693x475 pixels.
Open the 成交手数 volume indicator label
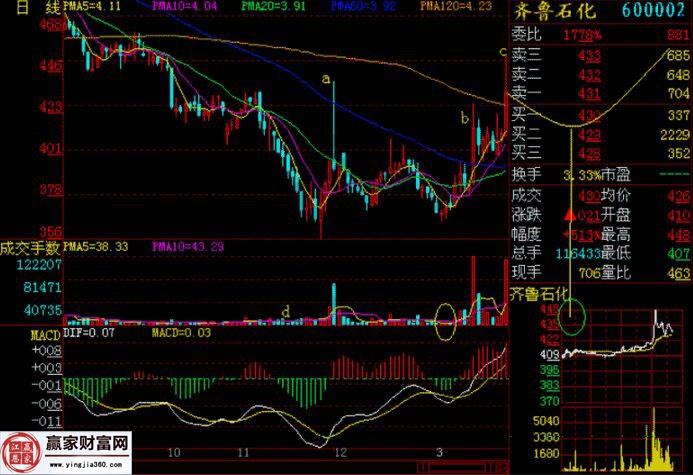(30, 246)
